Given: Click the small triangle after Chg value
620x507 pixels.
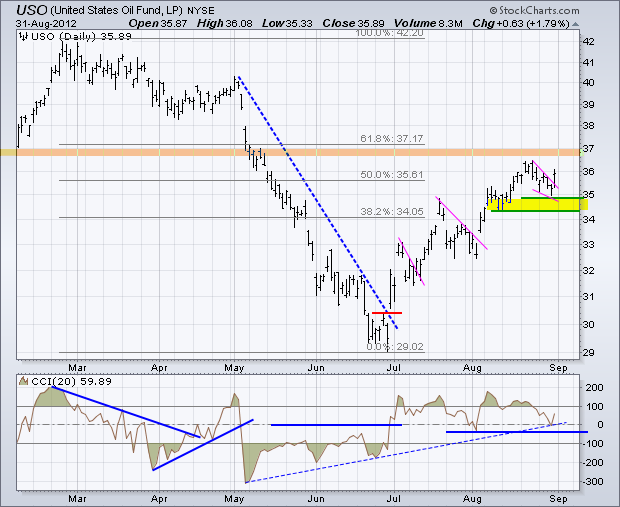Looking at the screenshot, I should pyautogui.click(x=576, y=24).
